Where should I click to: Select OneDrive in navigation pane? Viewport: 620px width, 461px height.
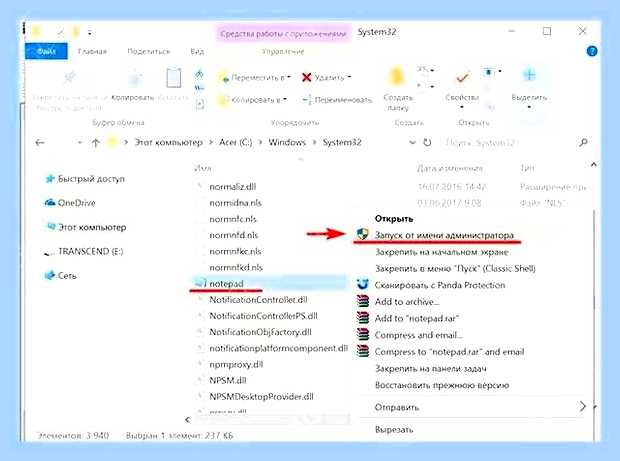(x=70, y=203)
